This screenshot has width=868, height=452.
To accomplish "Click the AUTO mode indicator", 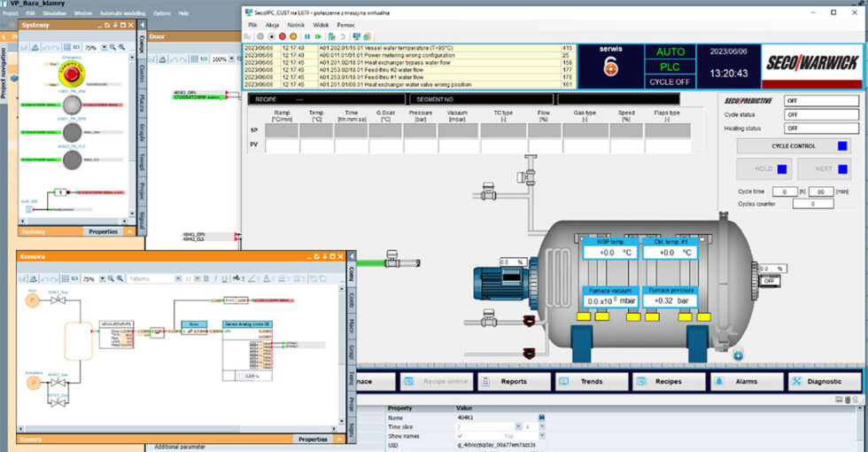I will tap(670, 52).
